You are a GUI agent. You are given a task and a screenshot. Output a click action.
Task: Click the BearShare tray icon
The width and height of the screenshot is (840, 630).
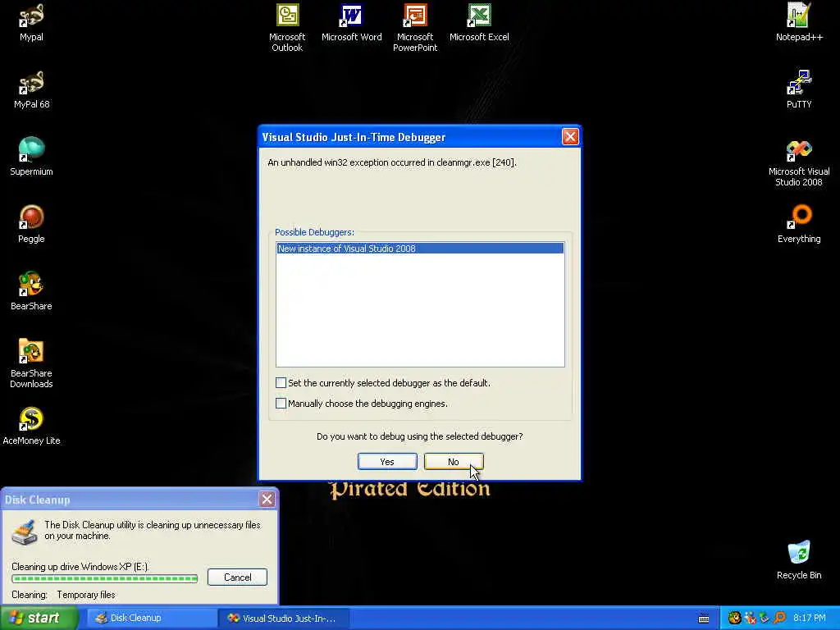734,619
